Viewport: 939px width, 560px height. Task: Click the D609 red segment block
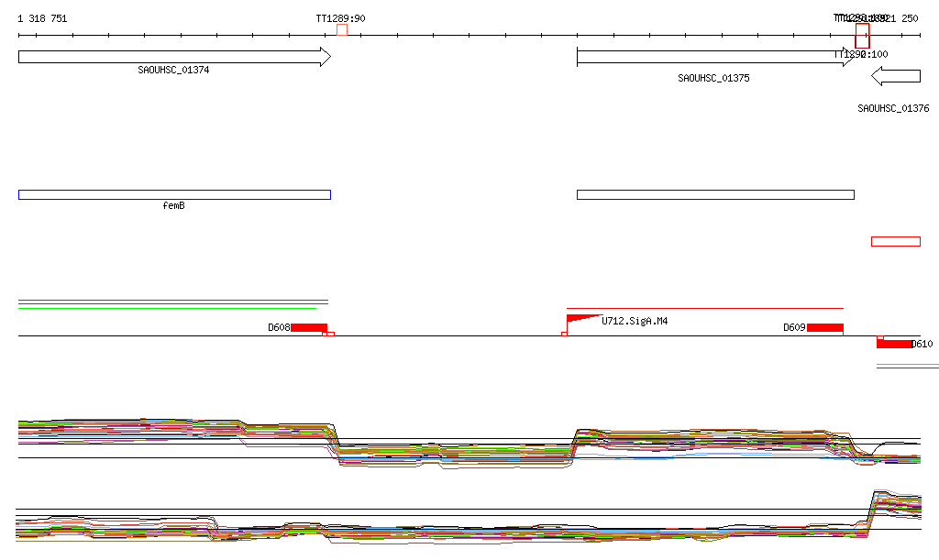(825, 328)
